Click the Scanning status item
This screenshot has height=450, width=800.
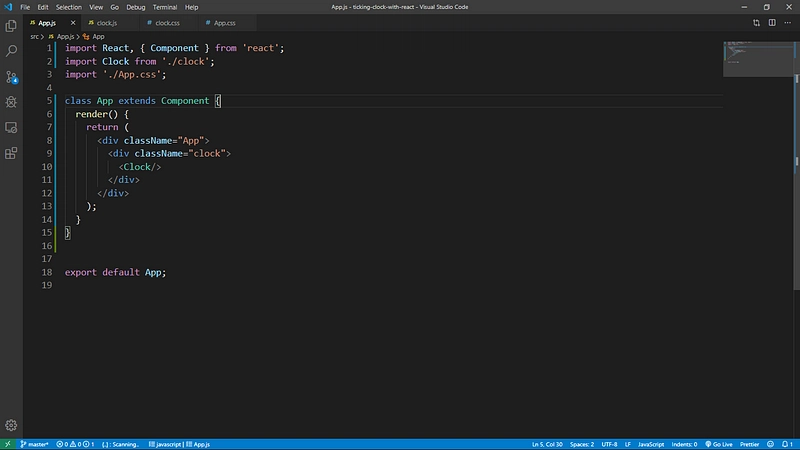[120, 444]
